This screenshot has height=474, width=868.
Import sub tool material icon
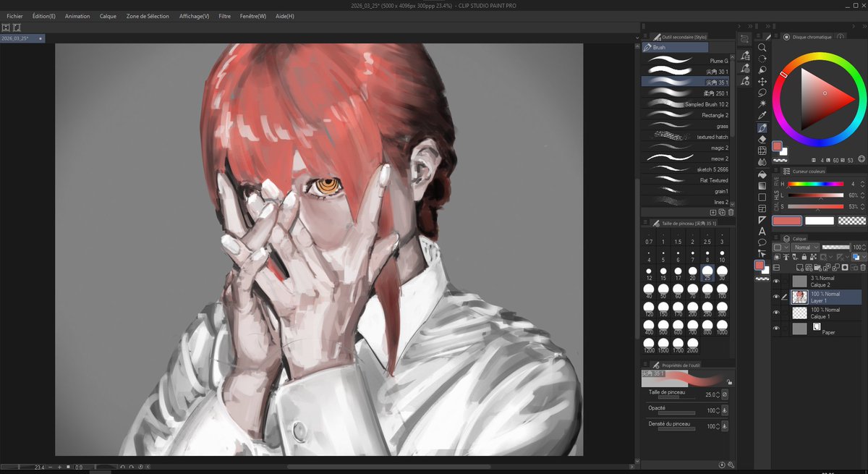point(713,212)
